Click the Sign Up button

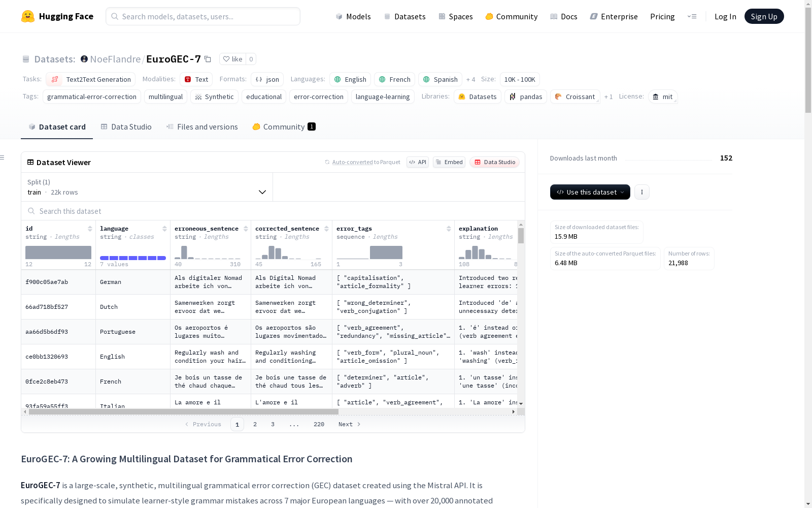764,16
